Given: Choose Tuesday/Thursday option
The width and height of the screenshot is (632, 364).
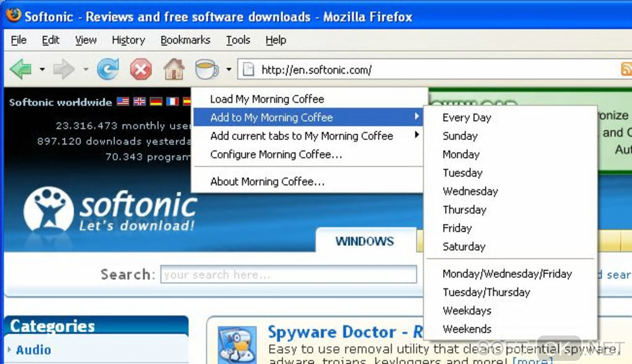Looking at the screenshot, I should (x=511, y=292).
